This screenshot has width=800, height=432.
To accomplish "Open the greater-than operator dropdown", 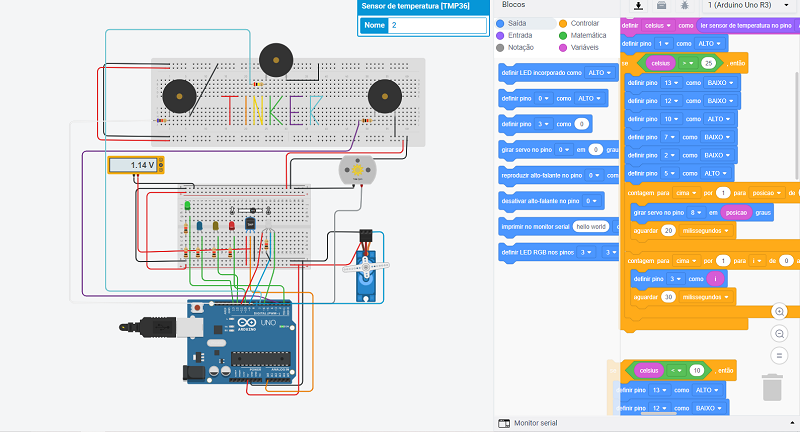I will 688,64.
